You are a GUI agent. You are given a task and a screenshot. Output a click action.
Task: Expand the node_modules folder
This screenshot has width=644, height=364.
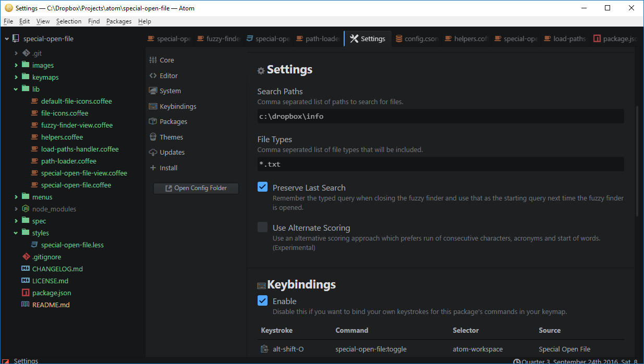(x=16, y=209)
